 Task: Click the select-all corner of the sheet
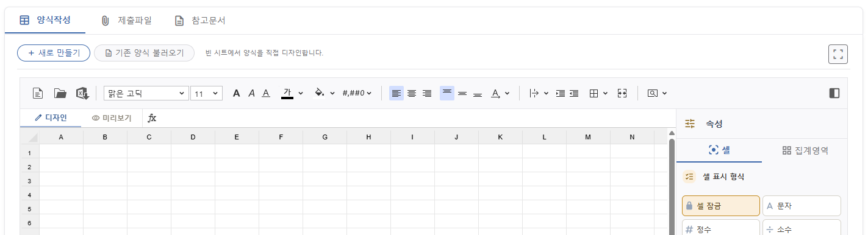point(29,137)
